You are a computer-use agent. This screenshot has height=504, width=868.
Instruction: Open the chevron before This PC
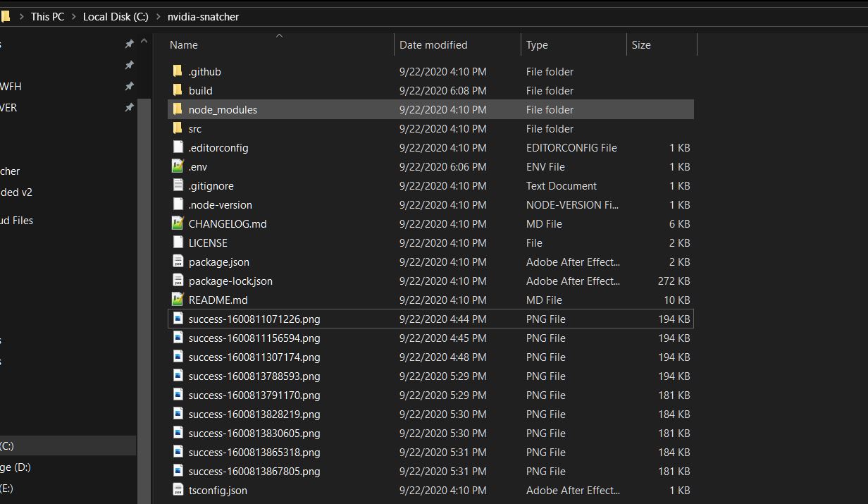(21, 16)
